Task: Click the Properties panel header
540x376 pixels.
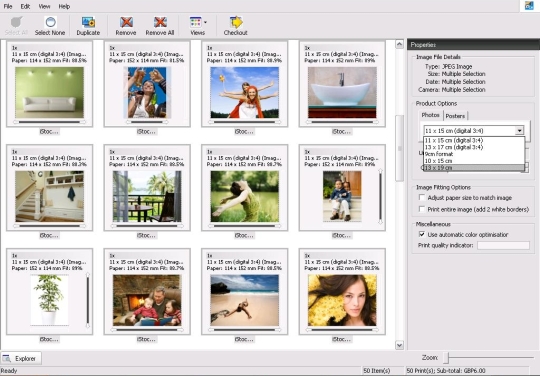Action: [x=474, y=45]
